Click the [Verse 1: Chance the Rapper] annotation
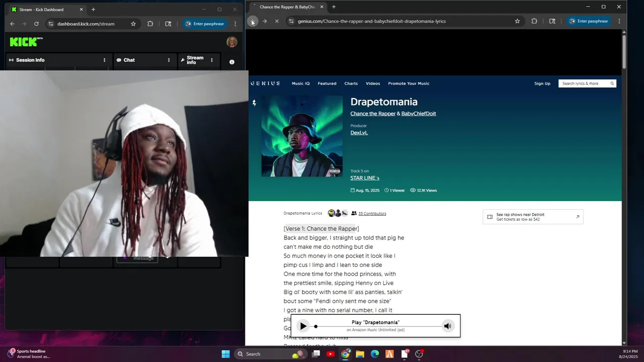The width and height of the screenshot is (644, 362). 321,229
